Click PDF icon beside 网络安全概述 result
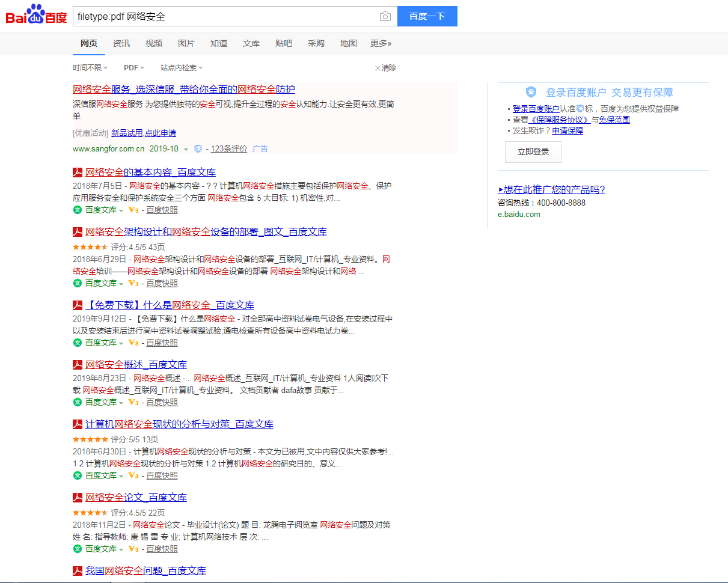 78,365
